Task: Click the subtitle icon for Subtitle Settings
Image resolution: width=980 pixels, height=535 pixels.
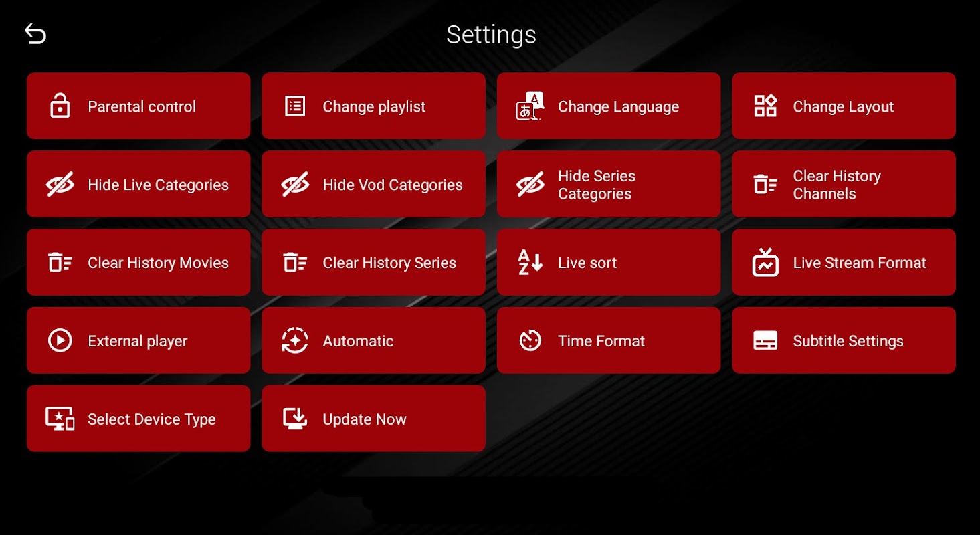Action: [x=765, y=340]
